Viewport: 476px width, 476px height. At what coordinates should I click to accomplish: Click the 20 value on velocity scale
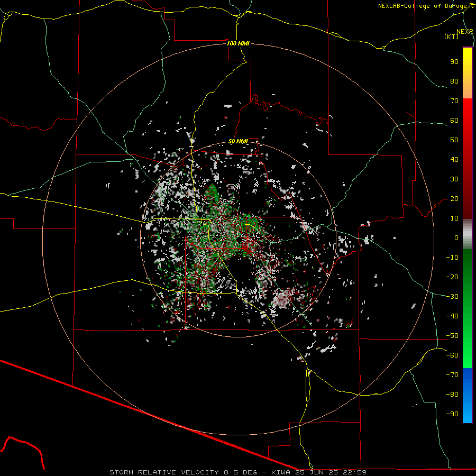pyautogui.click(x=454, y=199)
